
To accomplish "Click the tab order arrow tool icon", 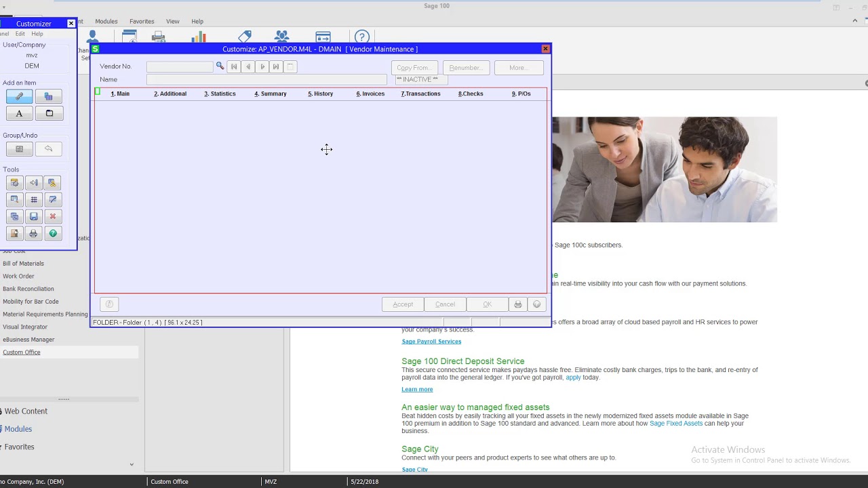I will (34, 183).
